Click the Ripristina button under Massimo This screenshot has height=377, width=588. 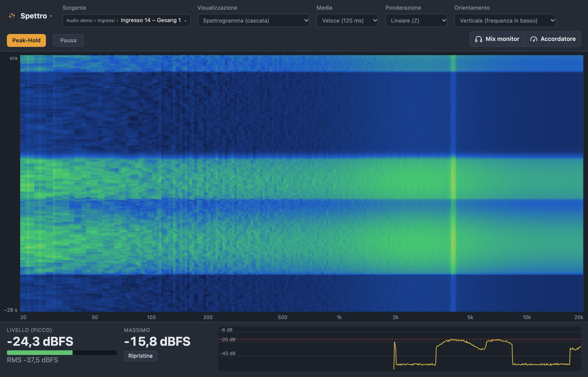(140, 356)
